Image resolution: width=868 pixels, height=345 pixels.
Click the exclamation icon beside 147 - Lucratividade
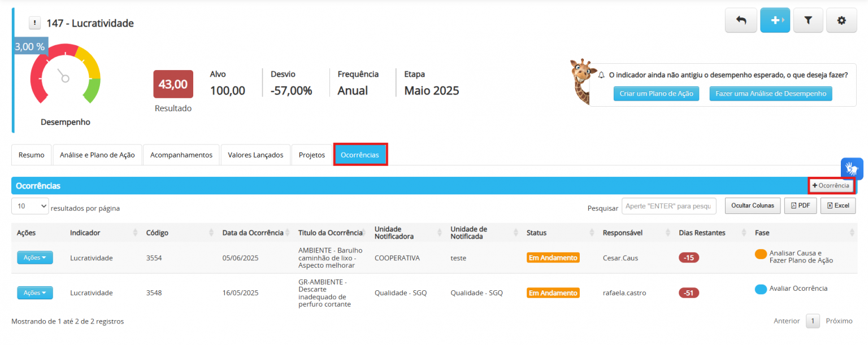(x=35, y=23)
